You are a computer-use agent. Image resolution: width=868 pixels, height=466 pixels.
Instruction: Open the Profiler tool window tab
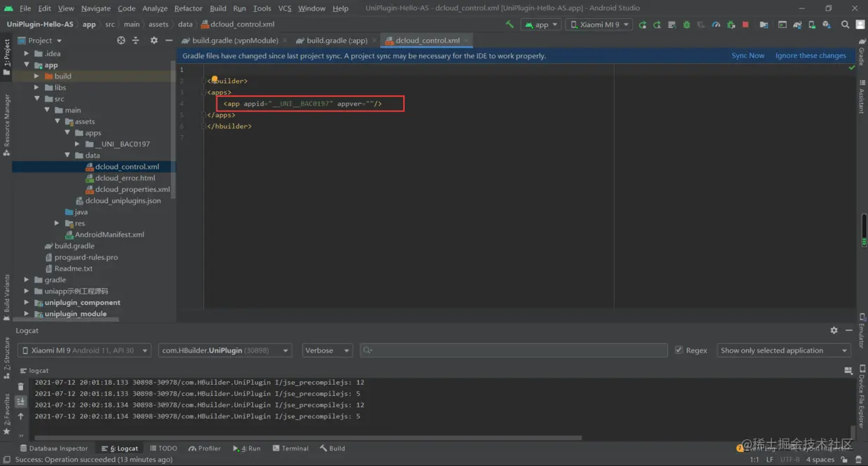click(204, 448)
